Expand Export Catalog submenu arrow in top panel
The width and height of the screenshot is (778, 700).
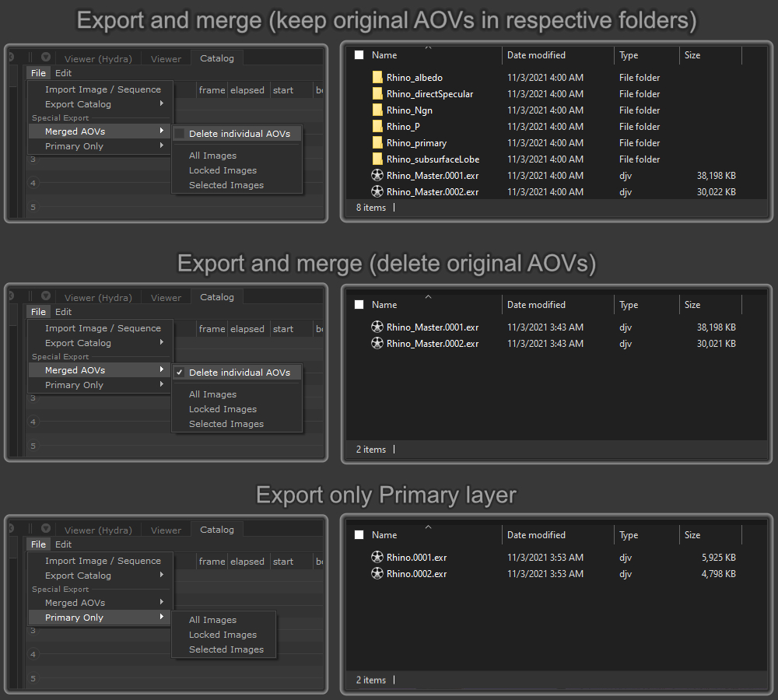pos(162,103)
